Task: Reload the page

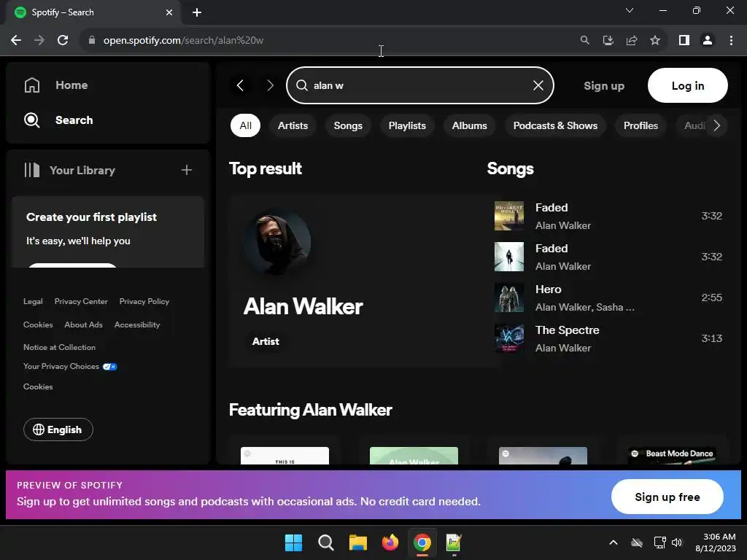Action: (x=63, y=41)
